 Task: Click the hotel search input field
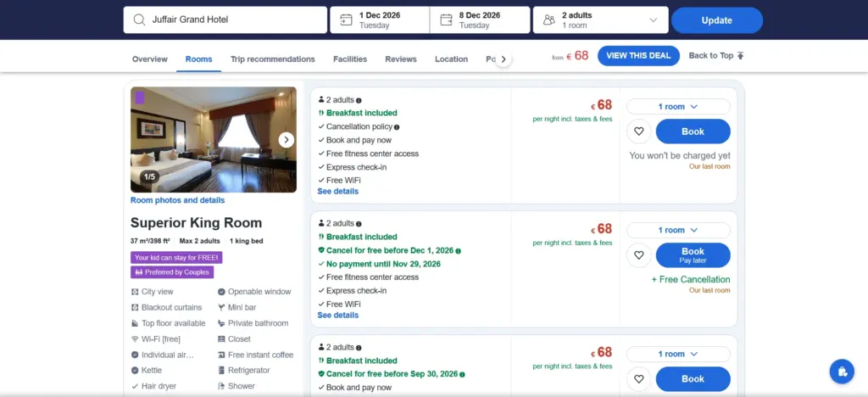coord(225,20)
